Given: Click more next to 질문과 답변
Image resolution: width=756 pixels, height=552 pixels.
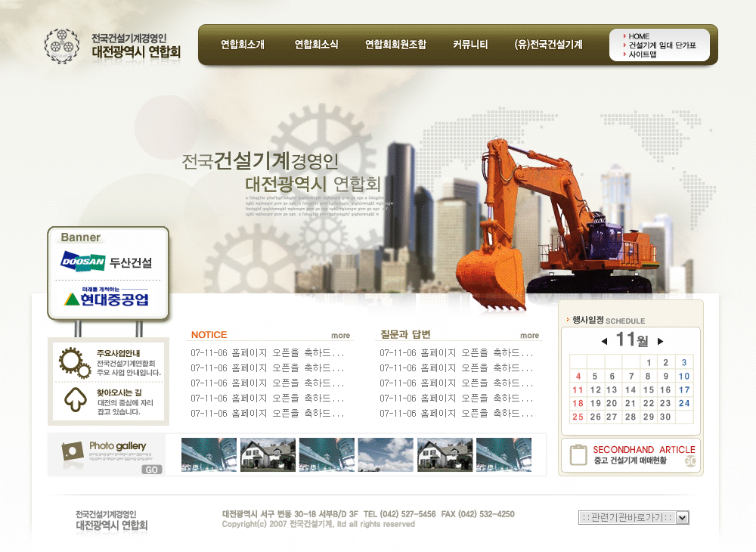Looking at the screenshot, I should coord(530,336).
